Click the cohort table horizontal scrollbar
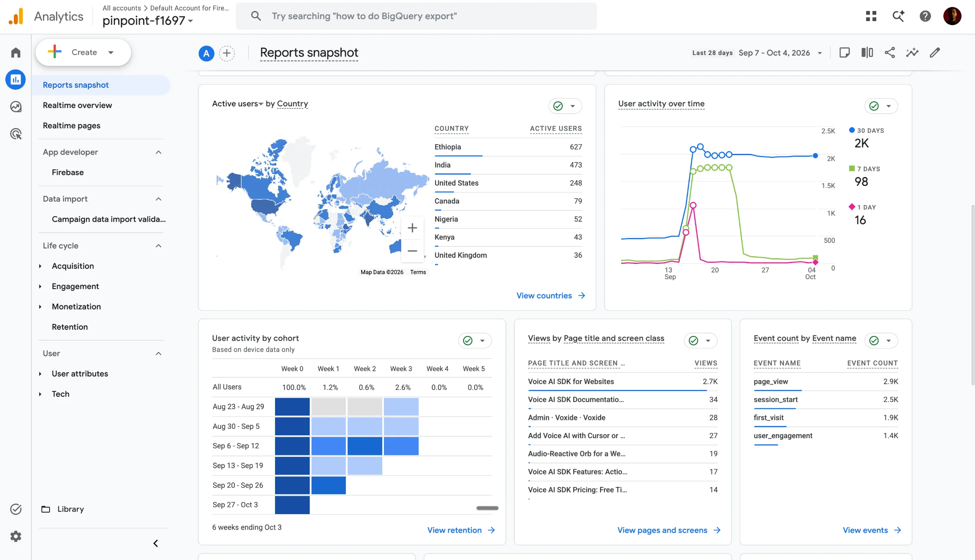This screenshot has height=560, width=975. click(x=487, y=508)
